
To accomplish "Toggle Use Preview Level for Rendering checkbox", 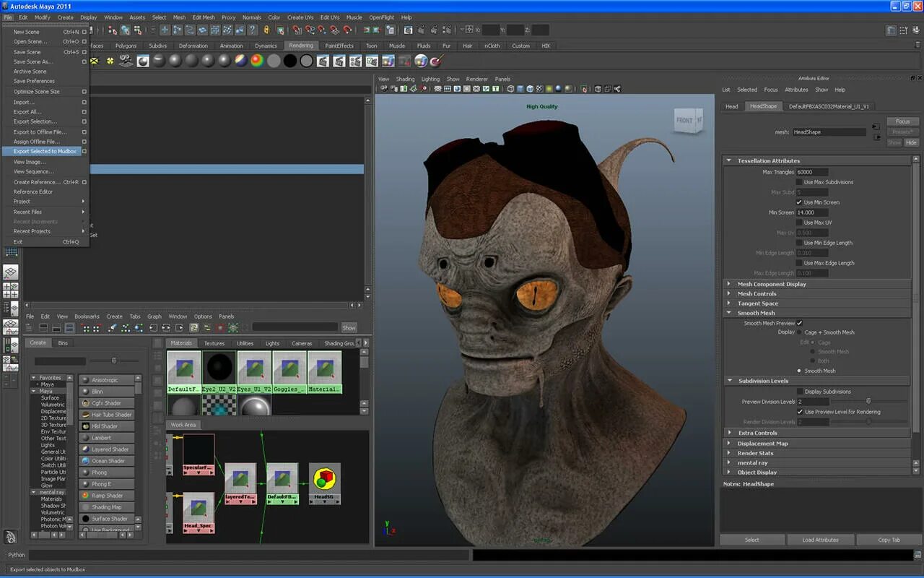I will point(799,412).
